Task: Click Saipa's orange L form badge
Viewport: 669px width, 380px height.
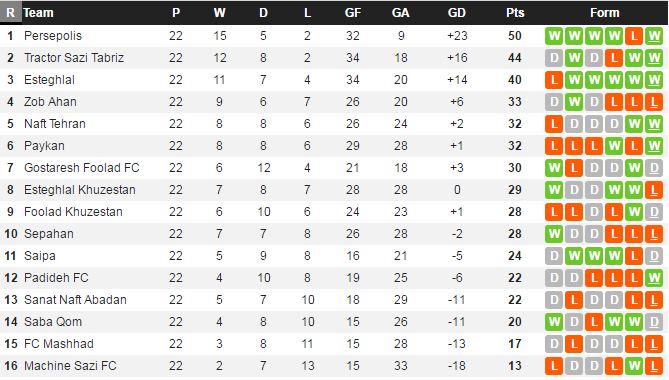Action: pyautogui.click(x=634, y=256)
